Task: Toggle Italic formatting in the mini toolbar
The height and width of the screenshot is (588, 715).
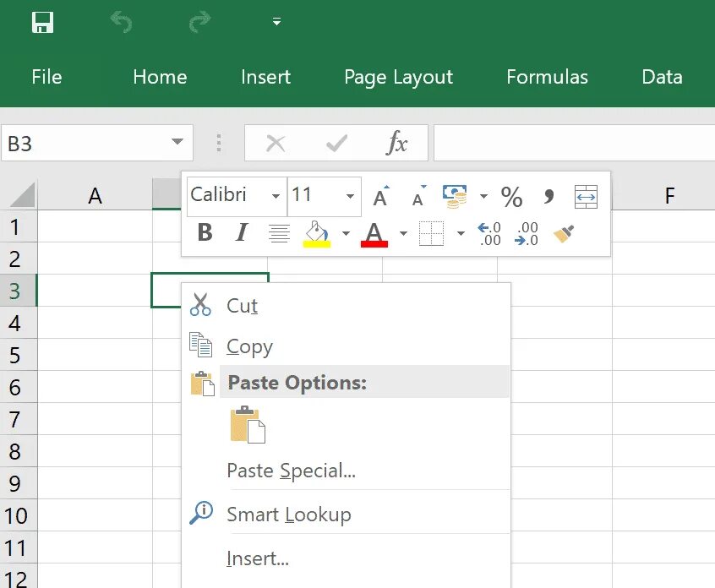Action: coord(242,233)
